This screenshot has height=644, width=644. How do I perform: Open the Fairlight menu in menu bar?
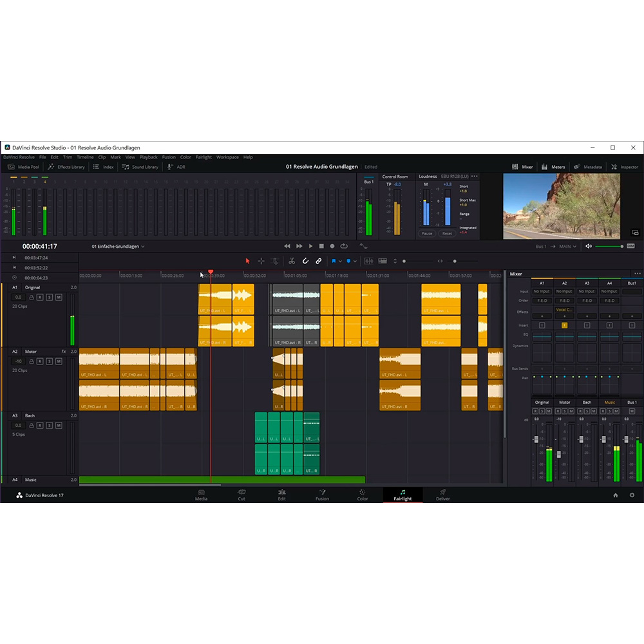coord(204,157)
